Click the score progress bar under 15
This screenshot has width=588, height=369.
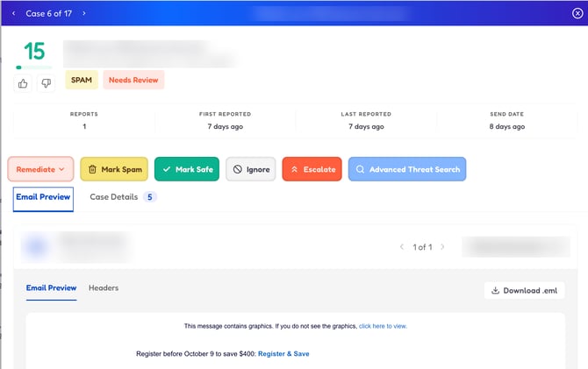pos(33,67)
